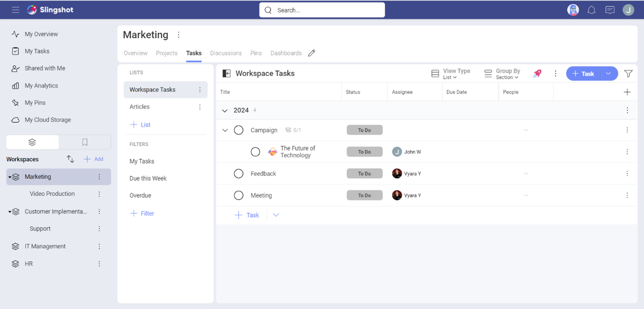Collapse the 2024 group

[x=225, y=110]
